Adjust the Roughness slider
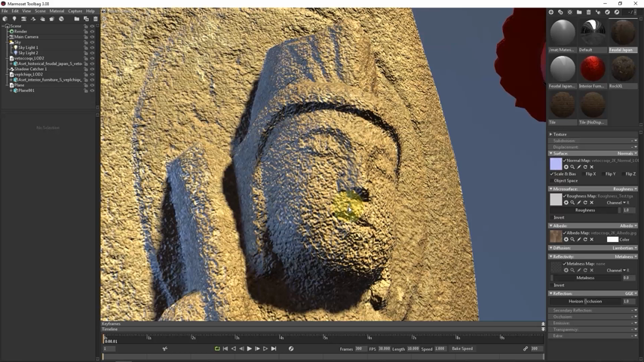Viewport: 644px width, 362px height. pos(586,210)
